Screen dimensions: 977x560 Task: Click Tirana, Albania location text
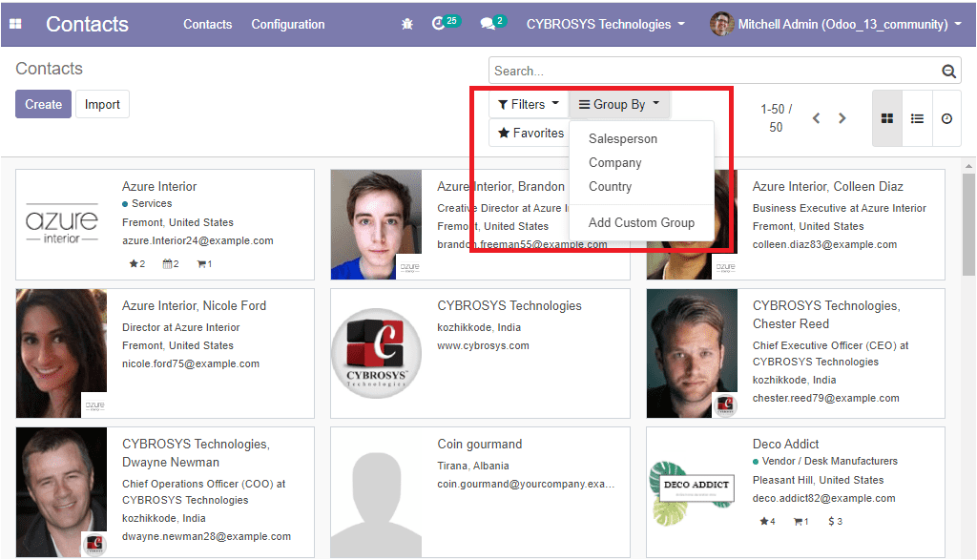pos(473,466)
